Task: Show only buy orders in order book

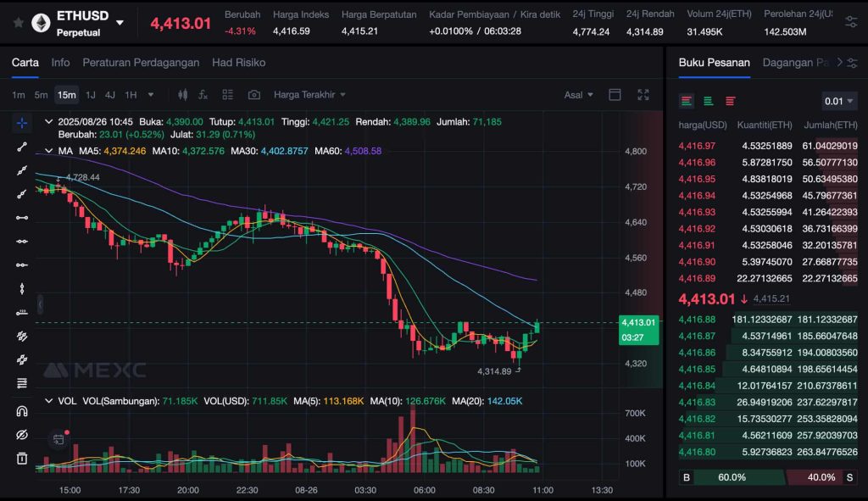Action: point(708,101)
